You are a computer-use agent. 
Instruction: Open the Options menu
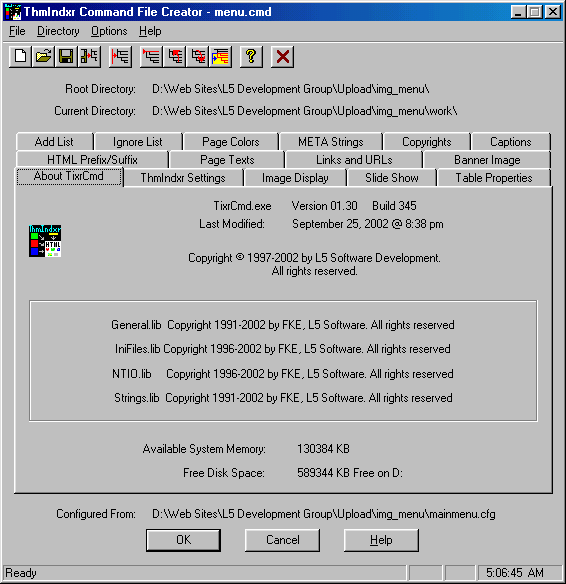(x=109, y=31)
